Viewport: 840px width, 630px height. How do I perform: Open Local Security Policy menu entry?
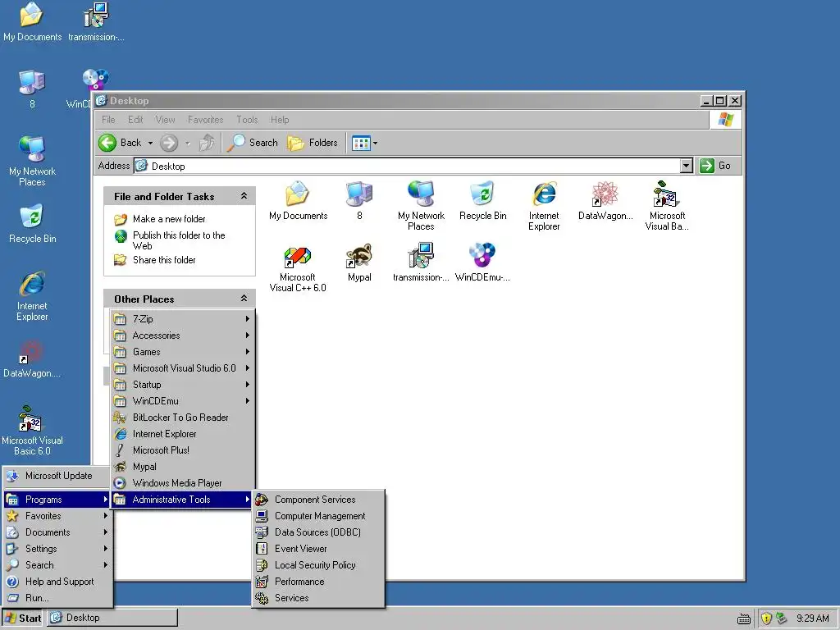[318, 565]
